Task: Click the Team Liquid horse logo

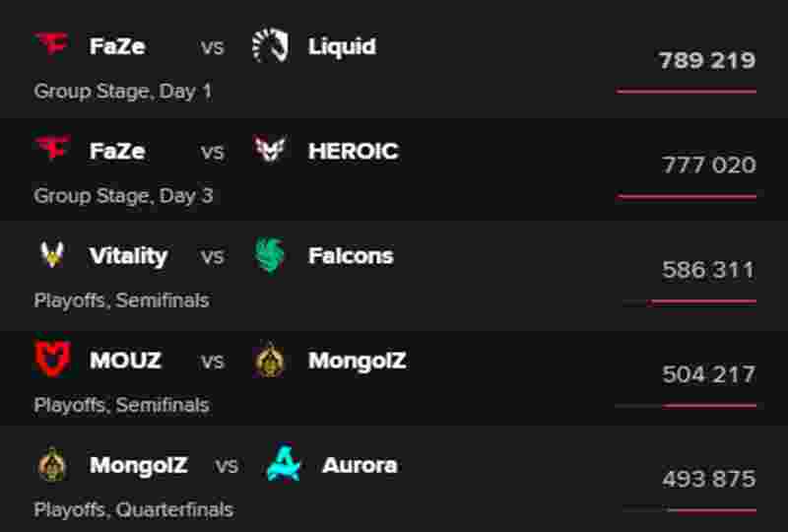Action: click(x=270, y=45)
